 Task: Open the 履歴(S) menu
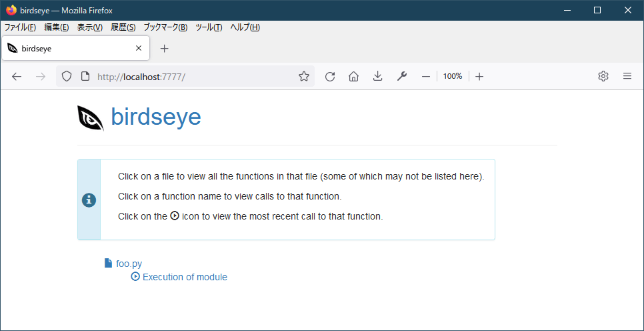pos(123,27)
